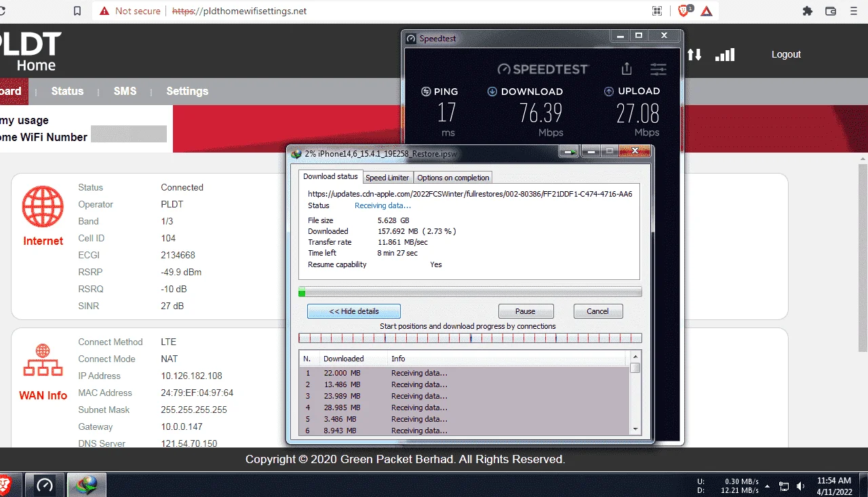Click the SPEEDTEST logo text
The image size is (868, 497).
[x=543, y=69]
